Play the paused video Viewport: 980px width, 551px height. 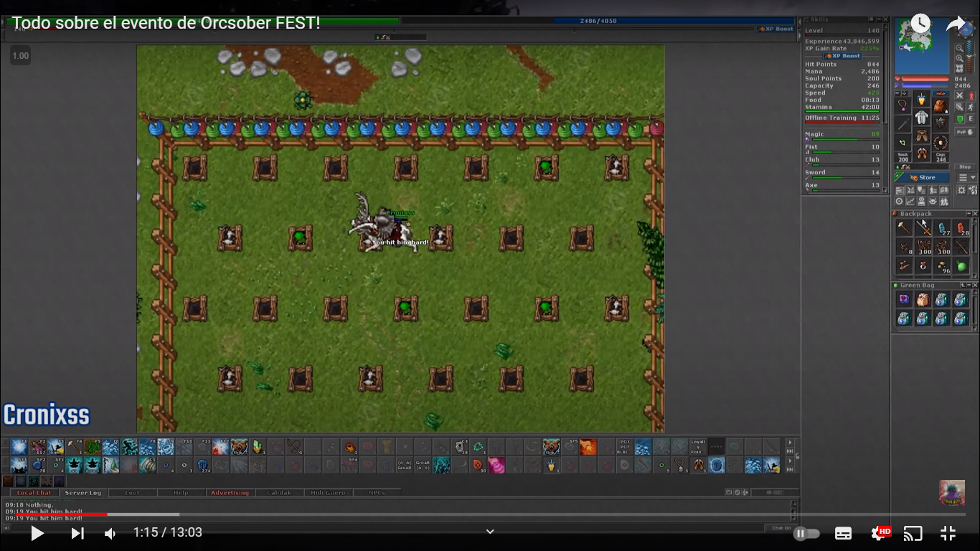click(37, 533)
